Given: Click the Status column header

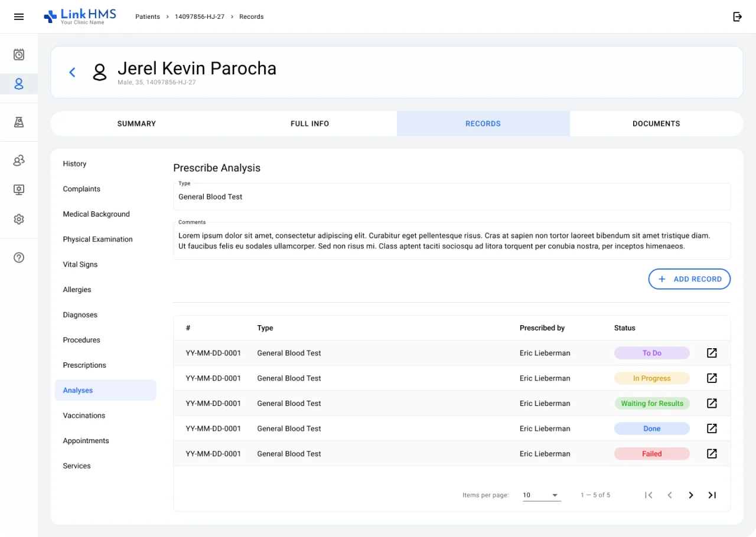Looking at the screenshot, I should pyautogui.click(x=625, y=328).
